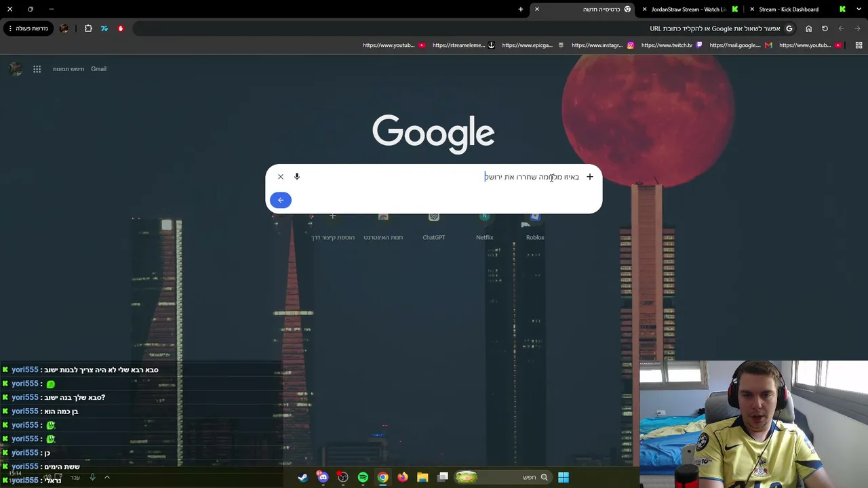Open Task View from the taskbar
The width and height of the screenshot is (868, 488).
443,477
